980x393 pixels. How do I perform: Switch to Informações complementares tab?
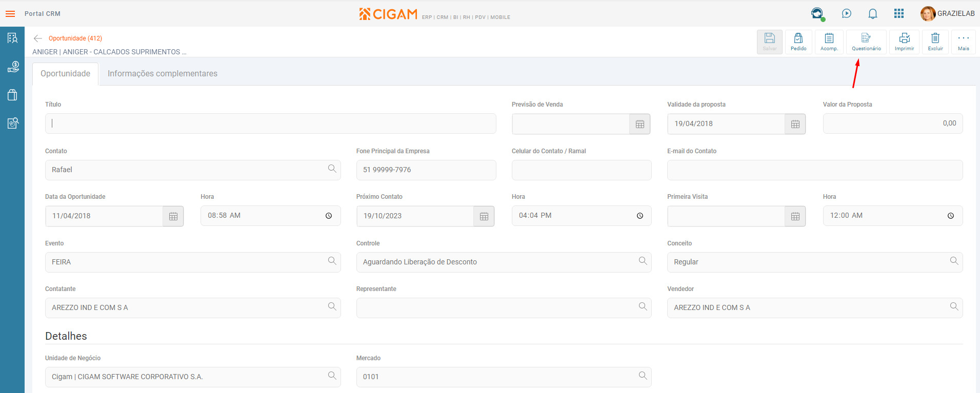[162, 74]
